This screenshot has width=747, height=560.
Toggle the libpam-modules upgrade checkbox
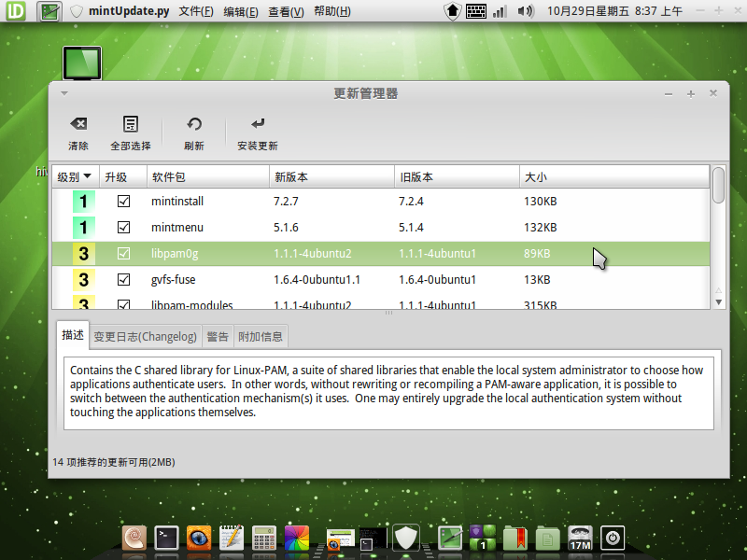(123, 304)
